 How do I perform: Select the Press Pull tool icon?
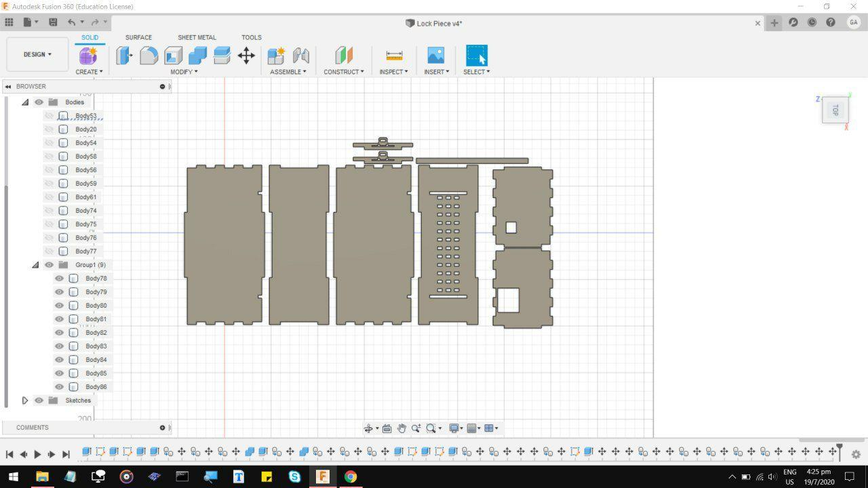coord(124,56)
